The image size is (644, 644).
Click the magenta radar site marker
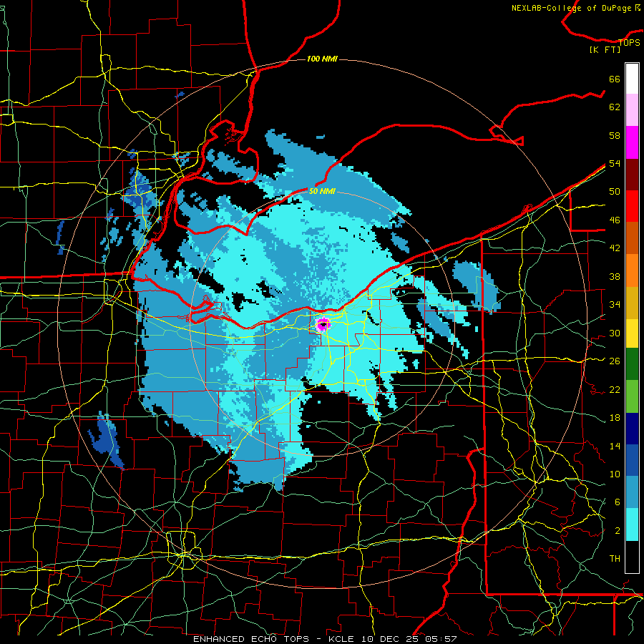click(323, 324)
